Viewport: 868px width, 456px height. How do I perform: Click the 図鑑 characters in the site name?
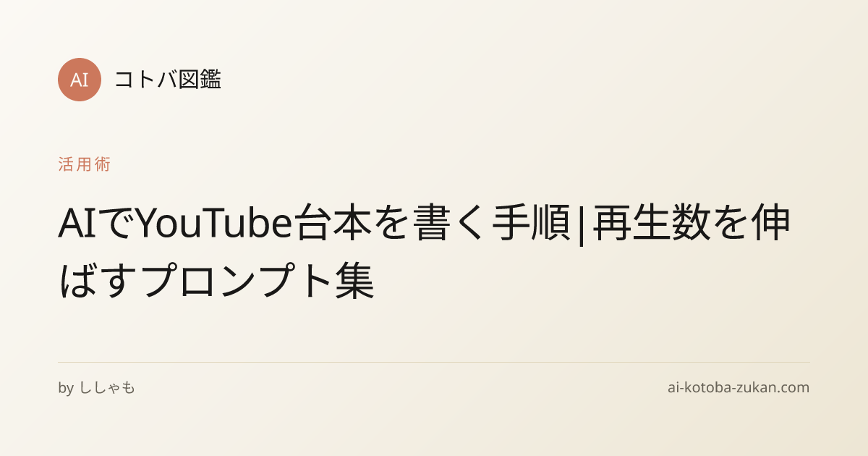[x=199, y=80]
